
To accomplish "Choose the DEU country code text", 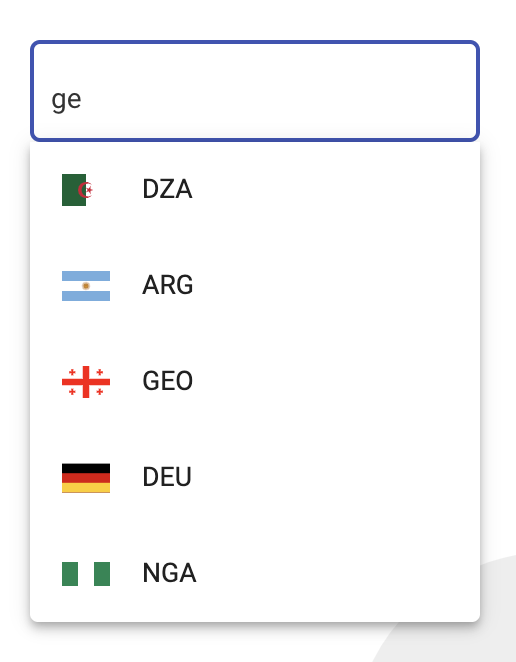I will [x=167, y=477].
